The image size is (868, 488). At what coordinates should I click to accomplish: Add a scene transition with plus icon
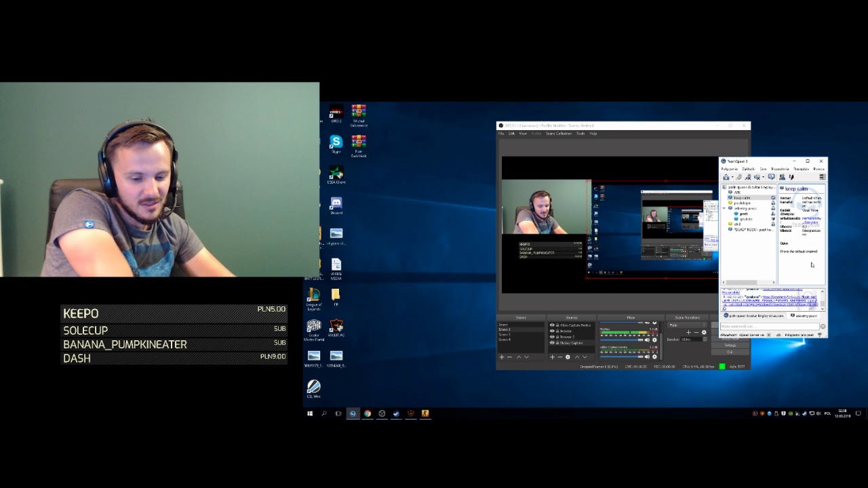click(688, 332)
